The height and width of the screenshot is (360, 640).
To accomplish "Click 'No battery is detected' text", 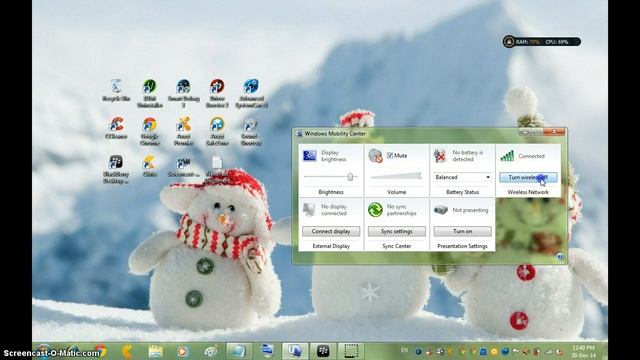I will pyautogui.click(x=468, y=156).
